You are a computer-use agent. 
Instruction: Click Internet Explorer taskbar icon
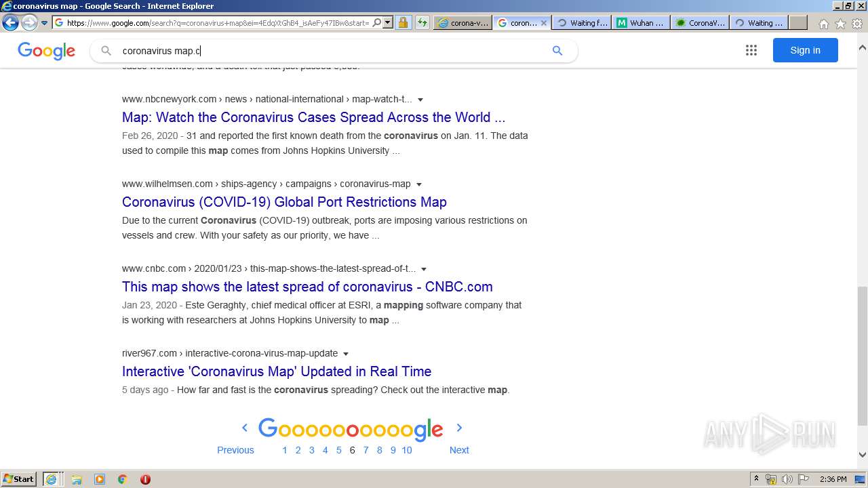[52, 479]
